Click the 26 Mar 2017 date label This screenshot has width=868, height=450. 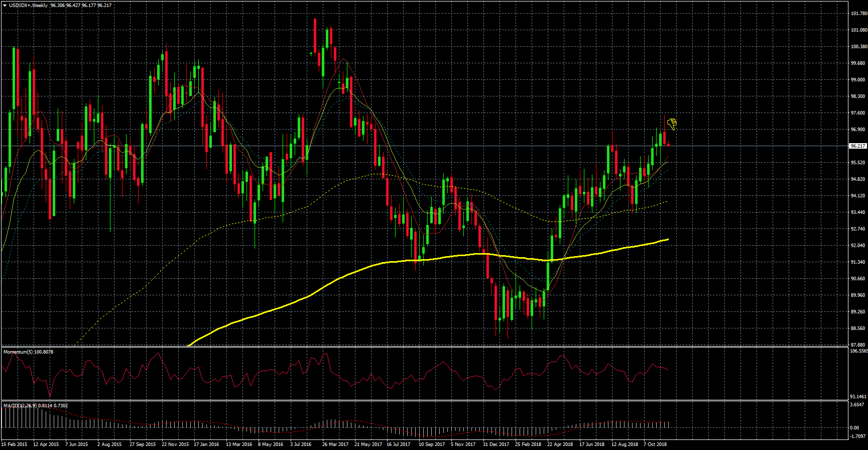click(x=335, y=444)
